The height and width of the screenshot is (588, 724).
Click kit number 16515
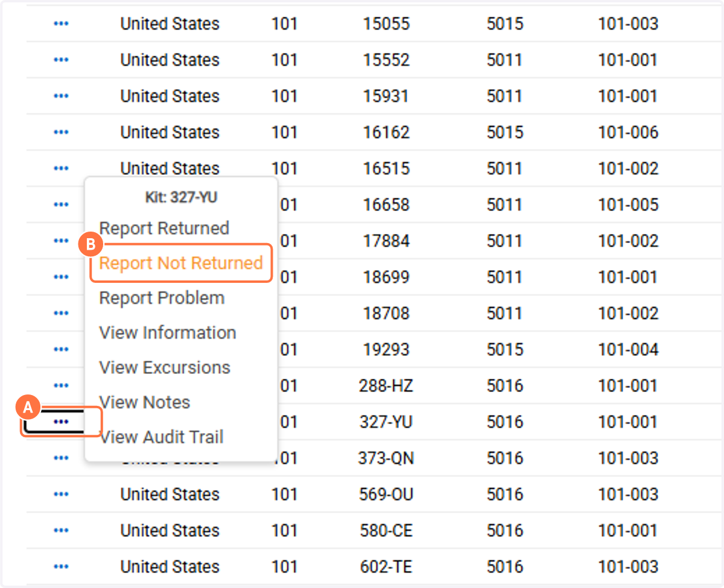click(386, 169)
